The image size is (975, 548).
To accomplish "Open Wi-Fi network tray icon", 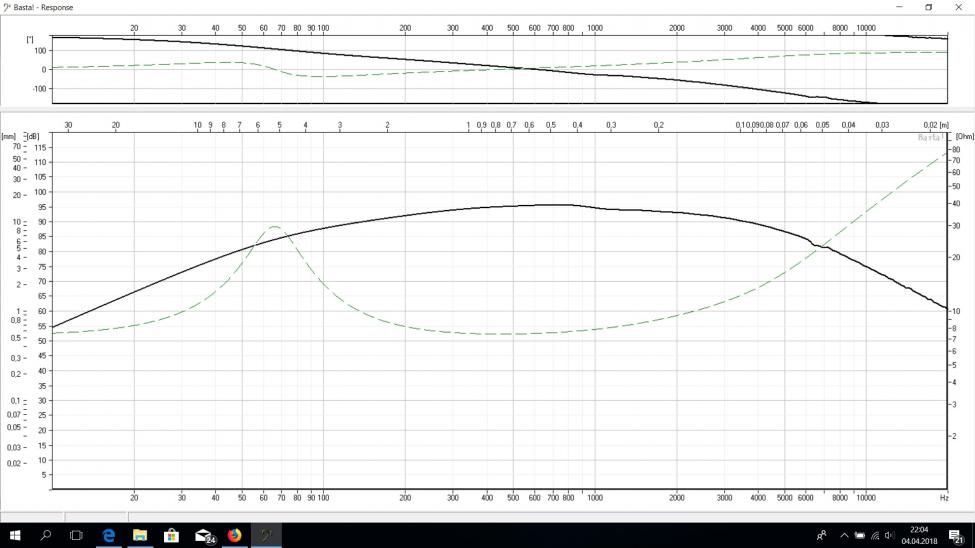I will point(875,536).
